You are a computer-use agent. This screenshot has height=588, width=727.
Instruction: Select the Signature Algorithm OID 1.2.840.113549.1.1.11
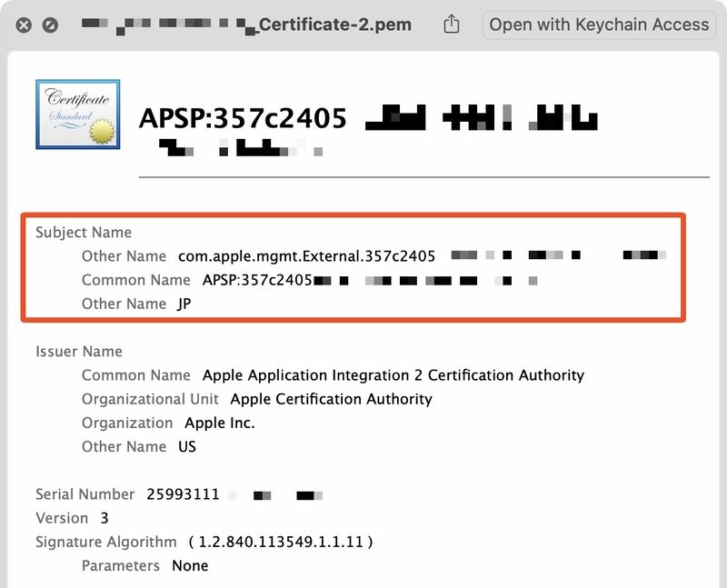click(281, 542)
